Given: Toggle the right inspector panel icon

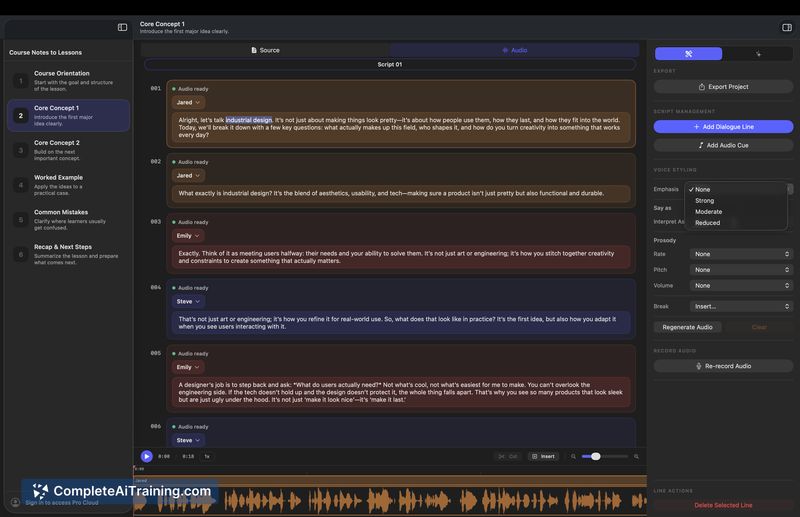Looking at the screenshot, I should 787,27.
